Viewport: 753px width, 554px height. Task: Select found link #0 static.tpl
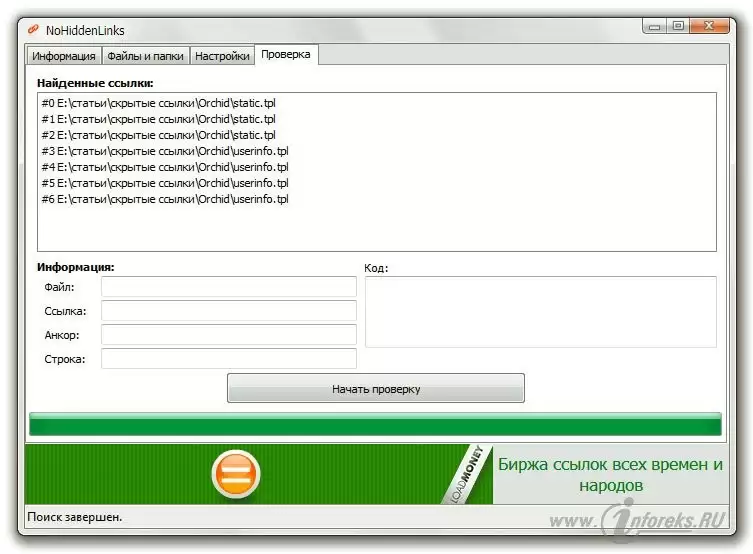pos(158,103)
